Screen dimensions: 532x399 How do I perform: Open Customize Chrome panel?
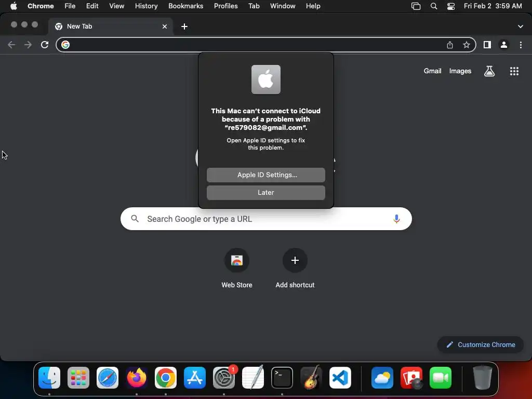pyautogui.click(x=481, y=345)
